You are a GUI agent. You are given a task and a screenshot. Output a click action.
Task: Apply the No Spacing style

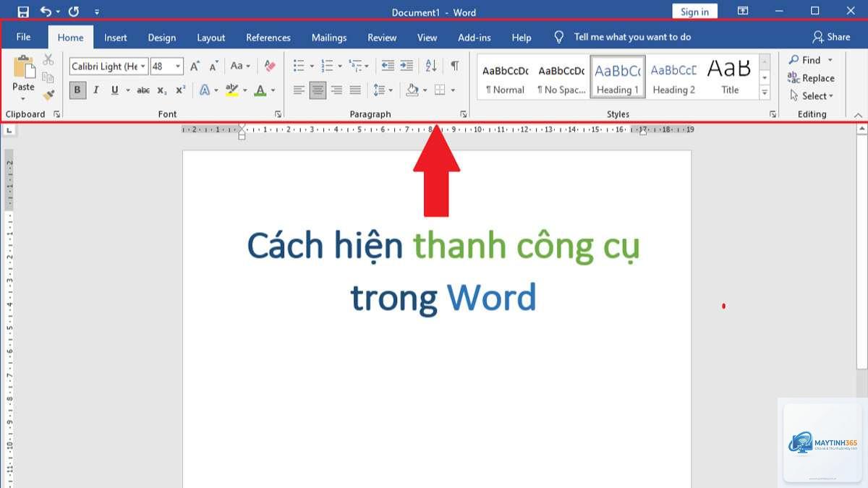pyautogui.click(x=561, y=78)
